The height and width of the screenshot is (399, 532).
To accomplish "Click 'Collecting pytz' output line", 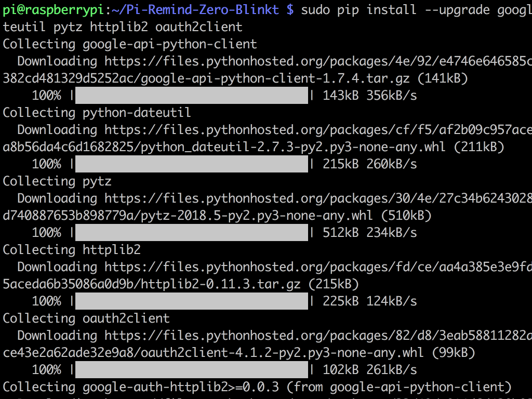I will coord(57,181).
